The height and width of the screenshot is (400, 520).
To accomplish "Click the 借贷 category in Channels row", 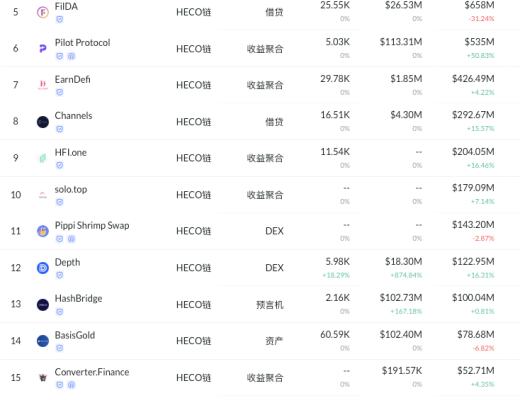I will click(274, 122).
